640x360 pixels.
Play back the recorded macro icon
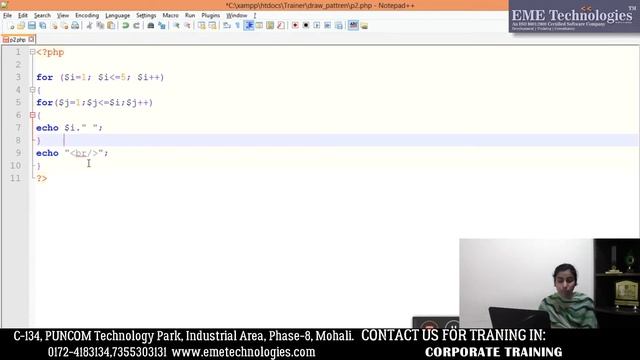coord(317,26)
